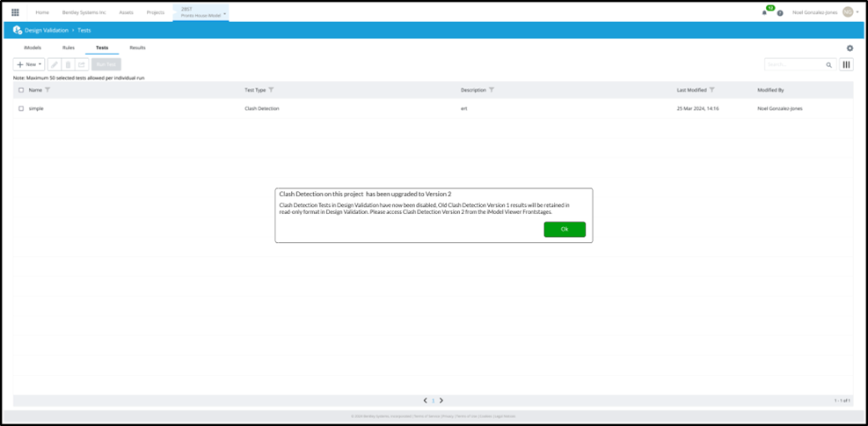Filter the Test Type column

tap(271, 90)
